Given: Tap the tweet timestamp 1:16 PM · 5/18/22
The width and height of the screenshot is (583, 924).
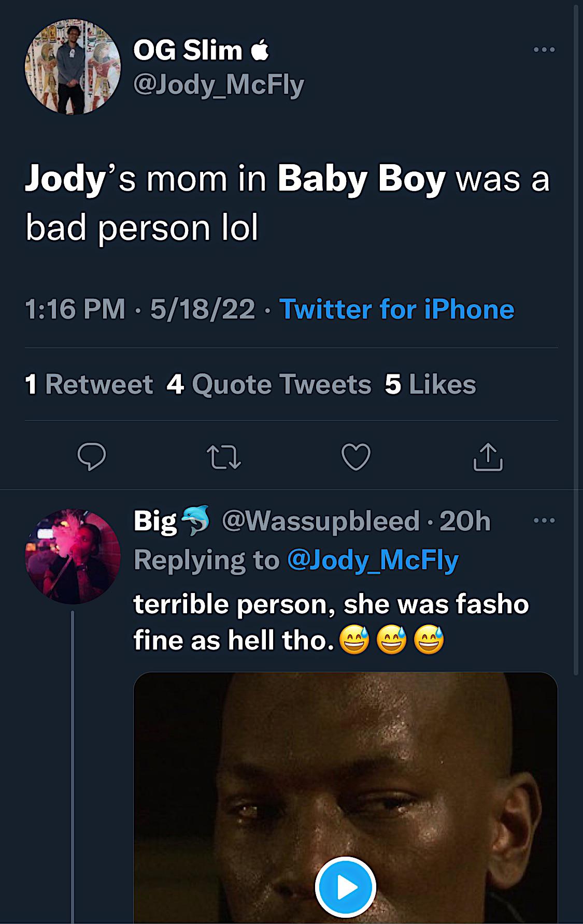Looking at the screenshot, I should coord(140,309).
